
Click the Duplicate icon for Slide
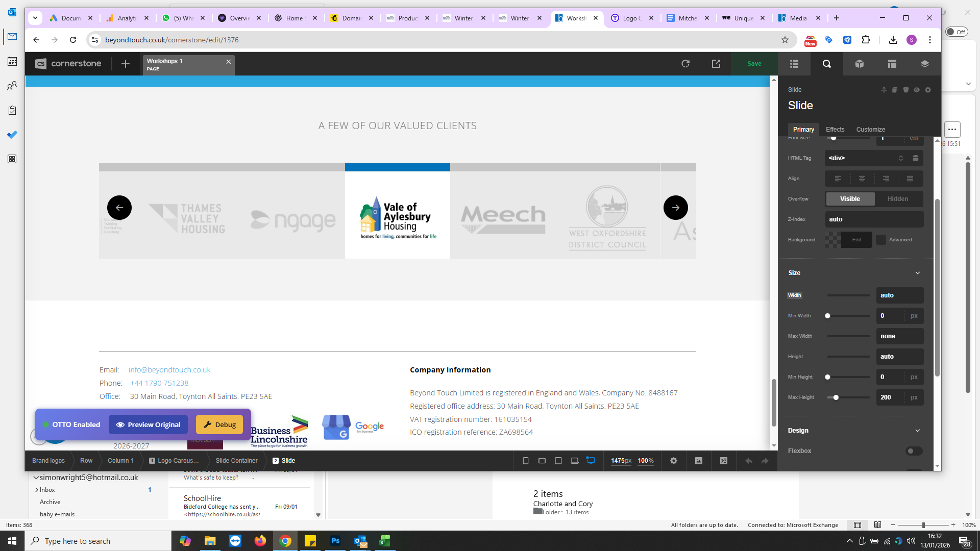pyautogui.click(x=895, y=90)
